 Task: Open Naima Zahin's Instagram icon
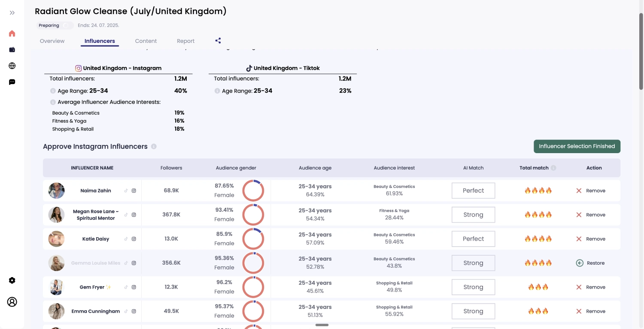click(x=134, y=191)
